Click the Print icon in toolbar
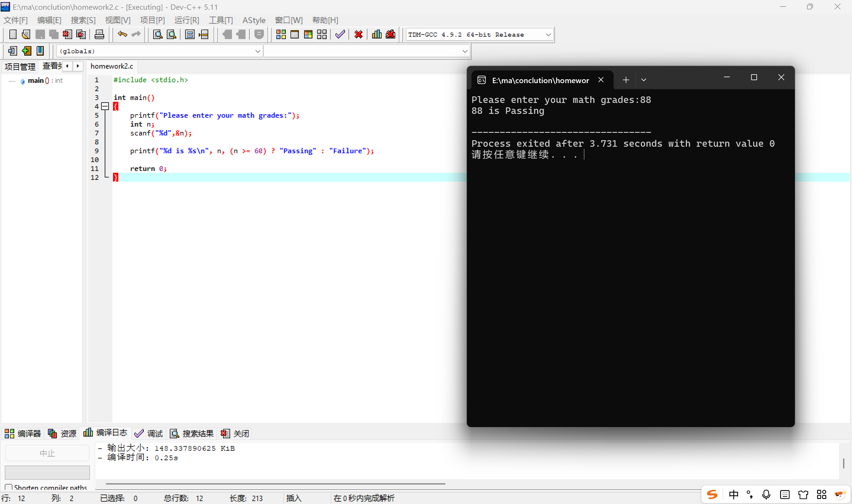Viewport: 852px width, 504px height. 99,34
